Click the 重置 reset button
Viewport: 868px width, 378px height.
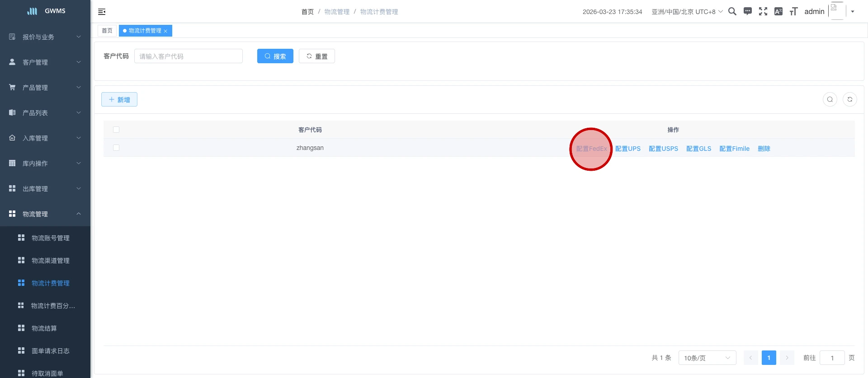(317, 56)
